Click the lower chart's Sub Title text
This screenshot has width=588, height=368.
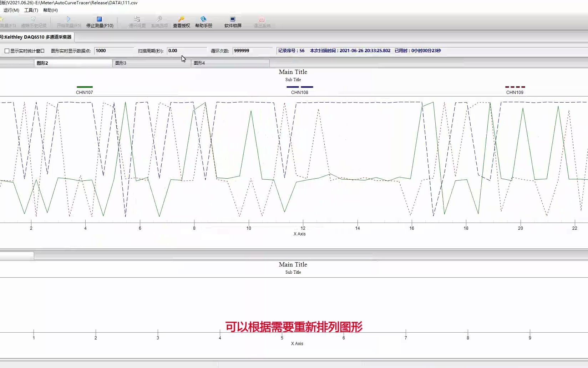pyautogui.click(x=293, y=272)
